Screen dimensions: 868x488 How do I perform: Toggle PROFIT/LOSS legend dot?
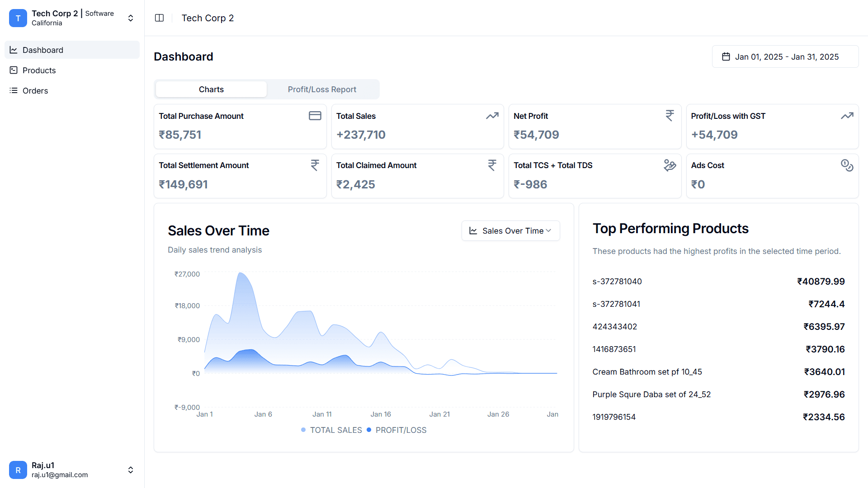coord(369,430)
